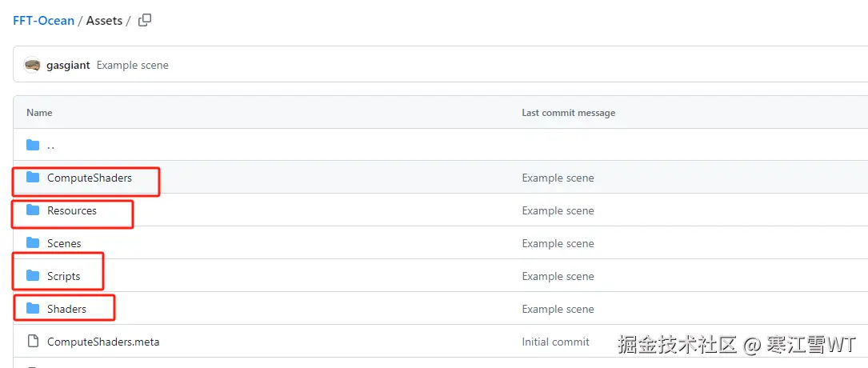Click the ComputeShaders.meta file icon
The width and height of the screenshot is (868, 368).
(33, 342)
